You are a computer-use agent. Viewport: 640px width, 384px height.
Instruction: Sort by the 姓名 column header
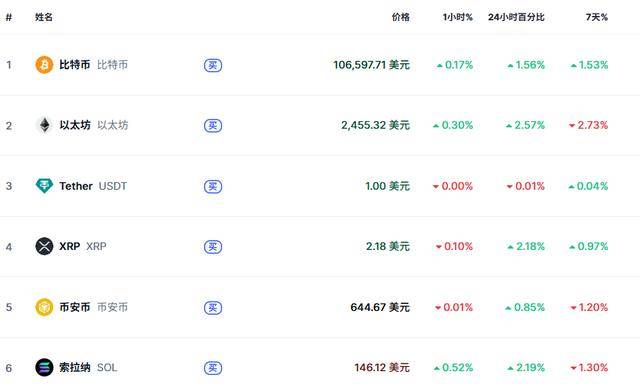pyautogui.click(x=44, y=17)
